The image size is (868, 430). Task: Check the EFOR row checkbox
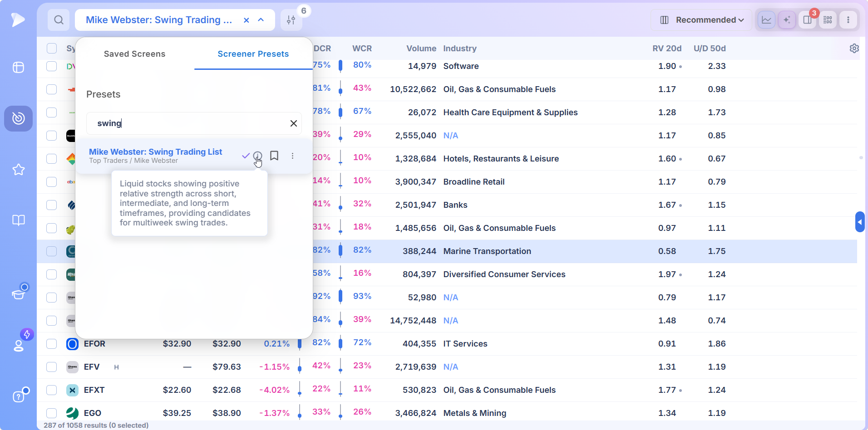(52, 344)
